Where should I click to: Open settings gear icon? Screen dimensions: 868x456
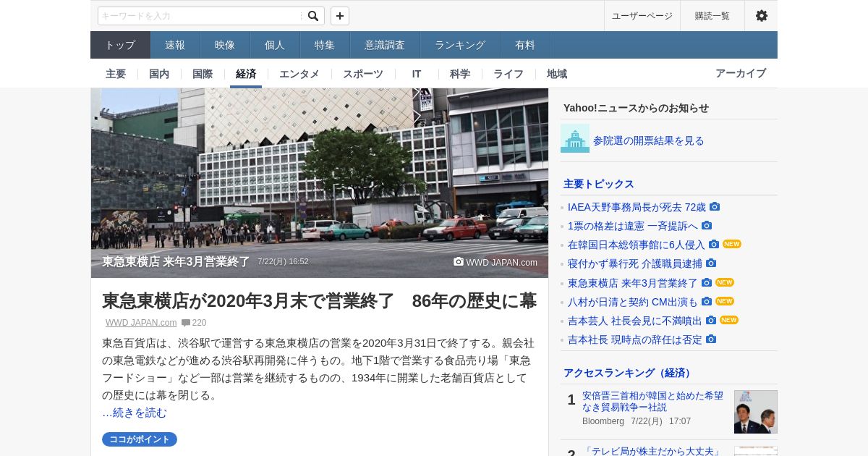click(761, 16)
